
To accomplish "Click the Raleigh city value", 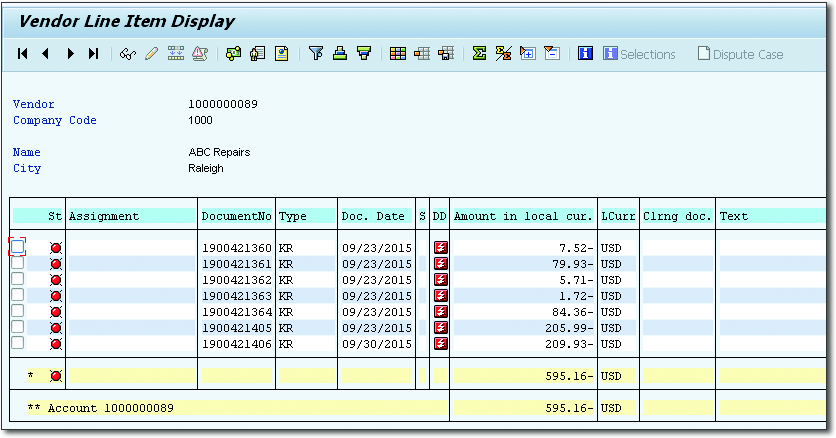I will [x=206, y=168].
